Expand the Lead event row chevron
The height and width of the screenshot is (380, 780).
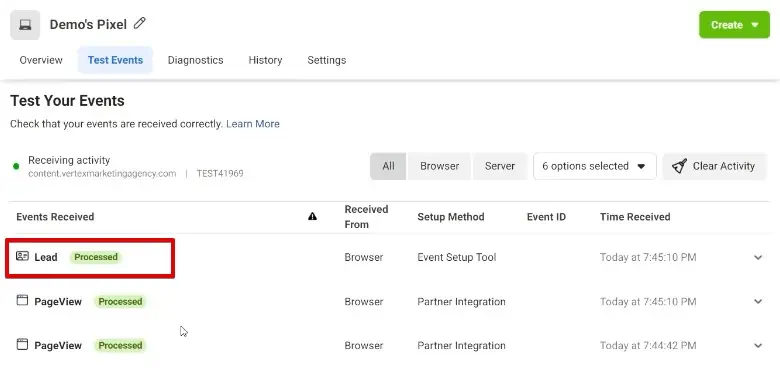tap(758, 258)
